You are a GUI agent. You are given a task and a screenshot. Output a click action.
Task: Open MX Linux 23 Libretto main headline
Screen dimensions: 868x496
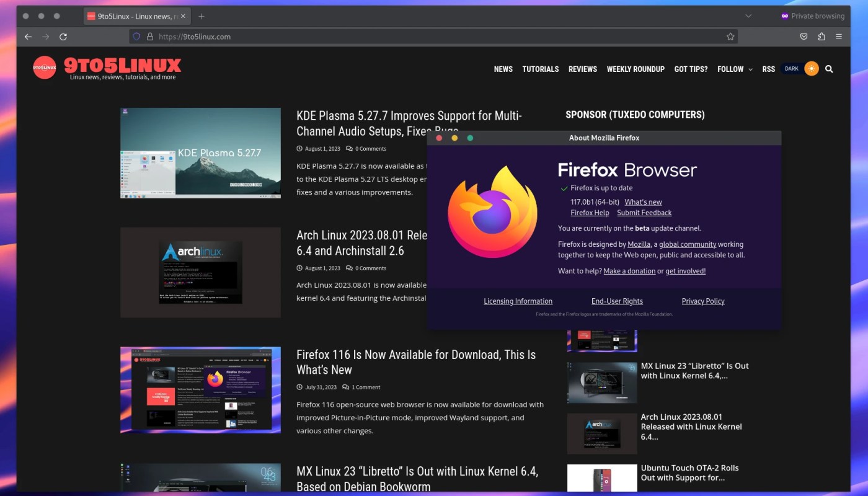417,479
